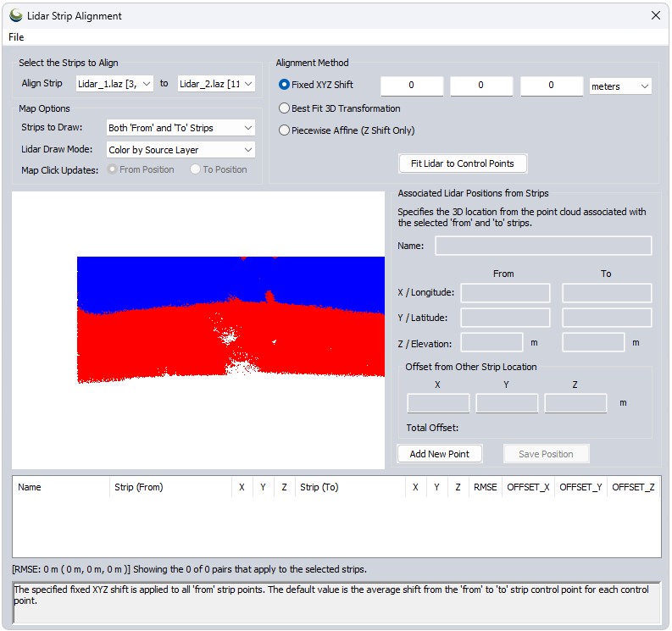Image resolution: width=672 pixels, height=631 pixels.
Task: Open the Lidar Draw Mode dropdown
Action: point(180,150)
